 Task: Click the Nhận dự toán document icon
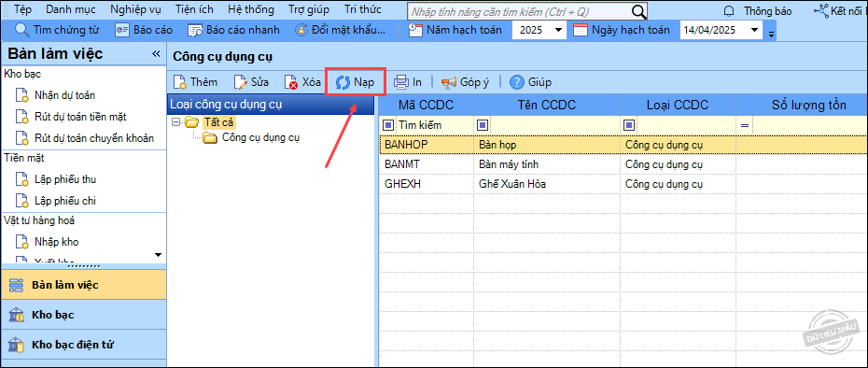tap(21, 96)
